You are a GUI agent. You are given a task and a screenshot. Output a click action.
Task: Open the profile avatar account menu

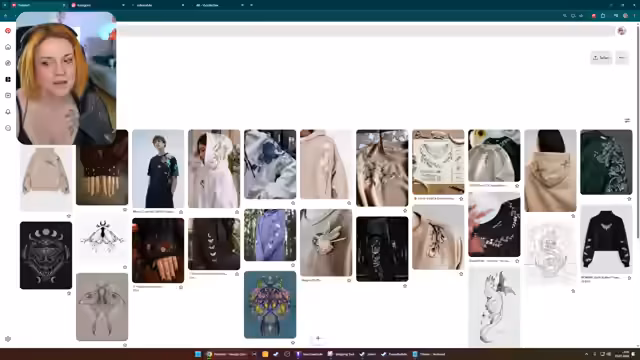pyautogui.click(x=622, y=31)
